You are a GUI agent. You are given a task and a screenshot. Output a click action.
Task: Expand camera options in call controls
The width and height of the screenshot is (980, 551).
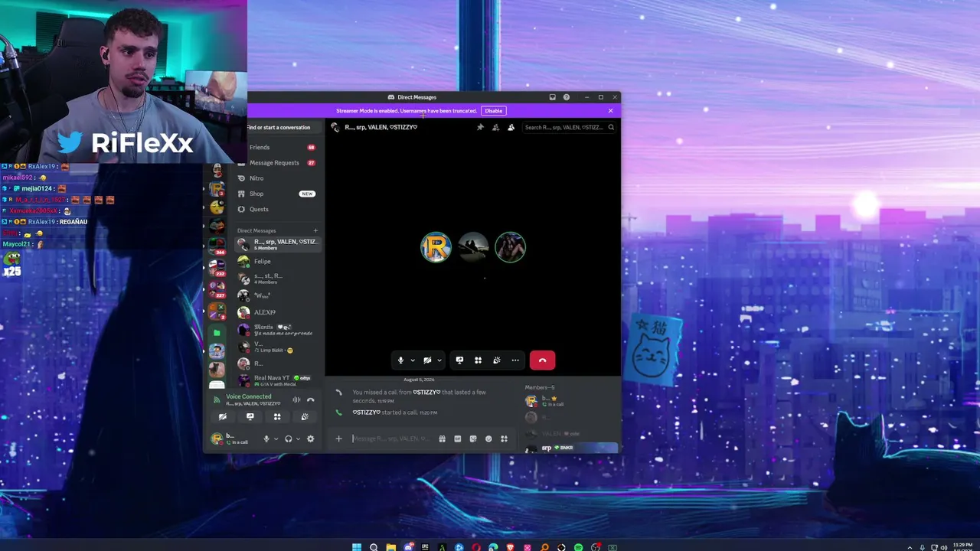click(439, 360)
